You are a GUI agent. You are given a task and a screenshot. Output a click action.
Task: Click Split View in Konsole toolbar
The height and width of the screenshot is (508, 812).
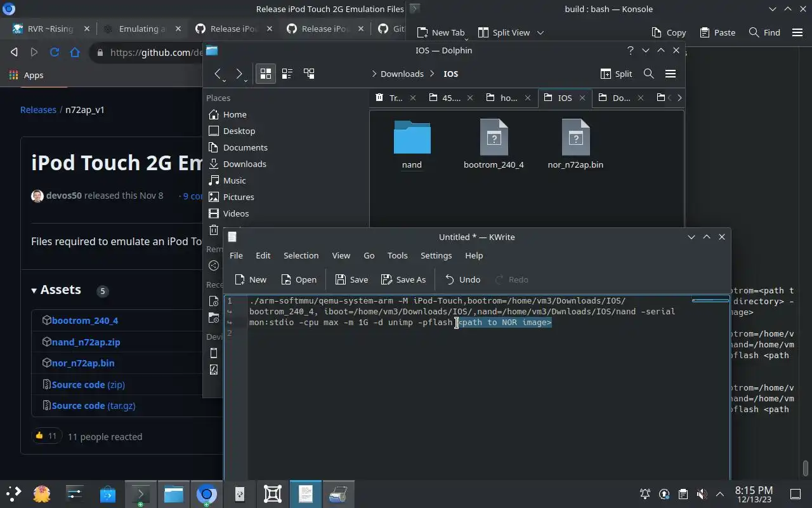point(504,32)
